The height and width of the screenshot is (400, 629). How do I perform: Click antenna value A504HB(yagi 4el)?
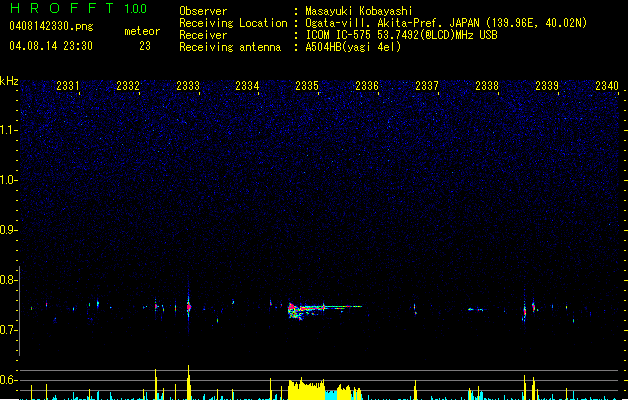353,47
